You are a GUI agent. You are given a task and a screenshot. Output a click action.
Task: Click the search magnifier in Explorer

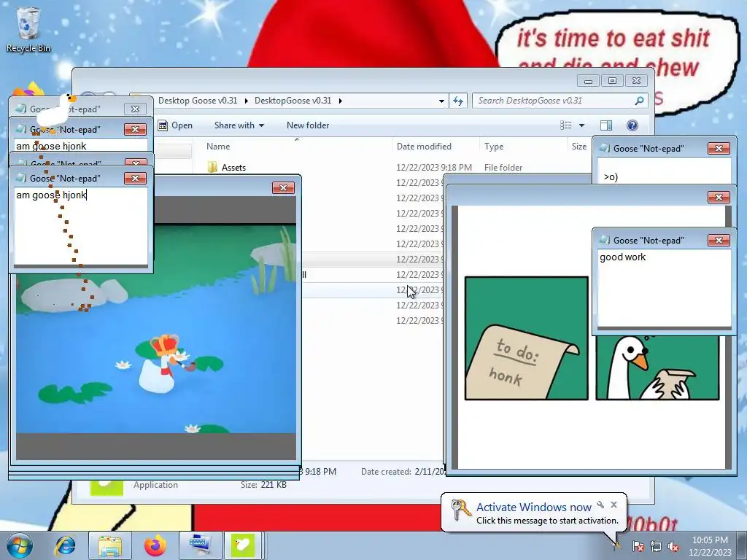coord(639,101)
